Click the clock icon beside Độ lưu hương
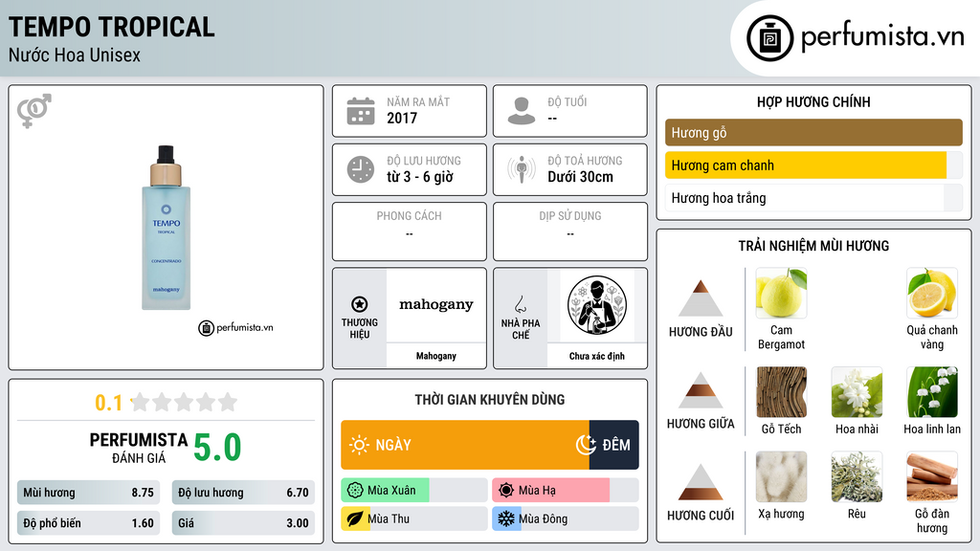Viewport: 980px width, 551px height. point(361,169)
